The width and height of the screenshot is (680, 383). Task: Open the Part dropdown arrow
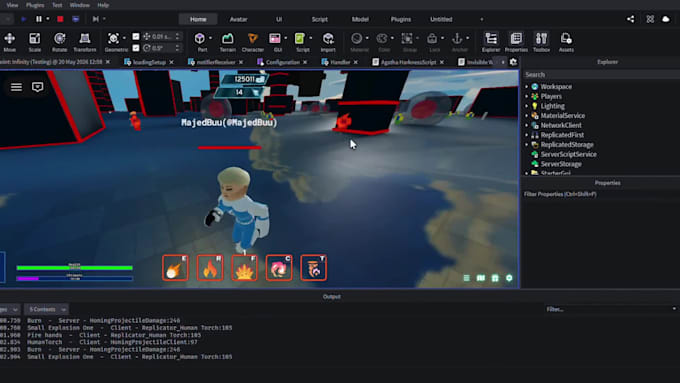point(210,39)
